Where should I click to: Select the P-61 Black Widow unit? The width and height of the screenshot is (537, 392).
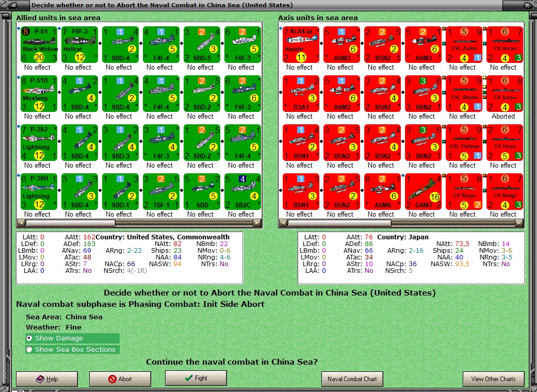[x=39, y=44]
